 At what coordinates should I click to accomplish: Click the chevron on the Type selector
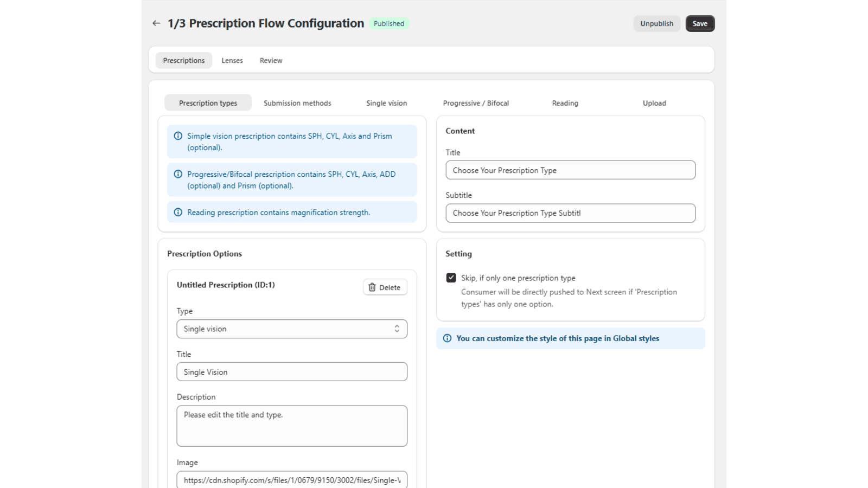(398, 329)
